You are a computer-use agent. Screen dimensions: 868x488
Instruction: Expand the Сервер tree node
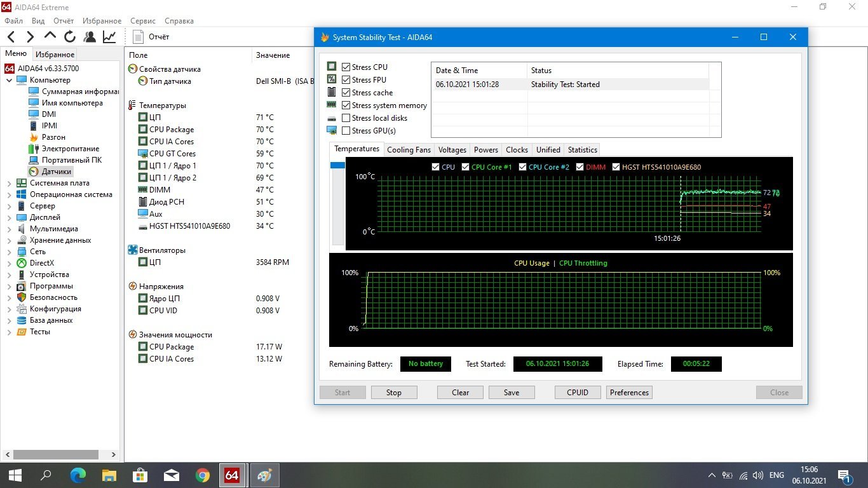coord(10,206)
